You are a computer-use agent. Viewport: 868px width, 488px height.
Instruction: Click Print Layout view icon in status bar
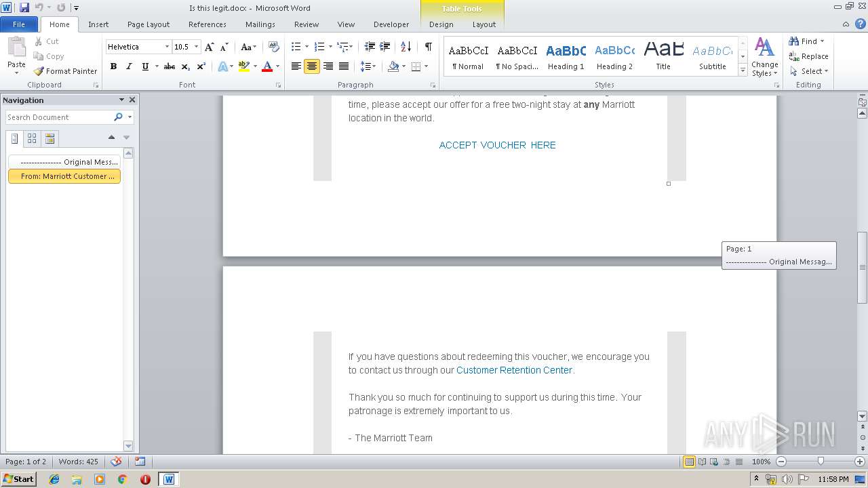pyautogui.click(x=689, y=462)
